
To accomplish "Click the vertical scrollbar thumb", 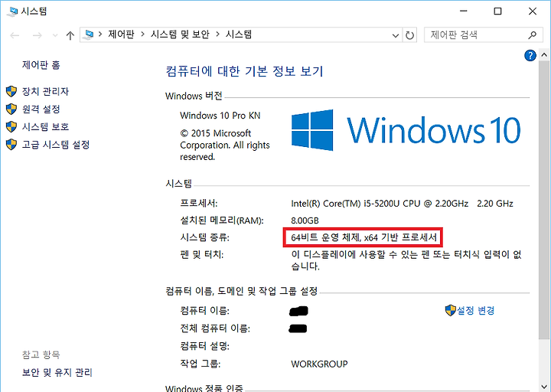I will click(x=543, y=199).
